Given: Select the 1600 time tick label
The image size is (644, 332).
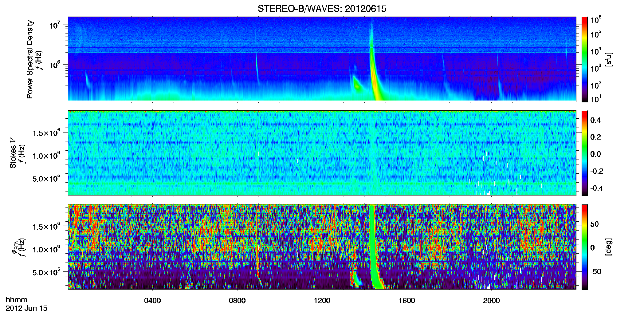Looking at the screenshot, I should click(407, 301).
